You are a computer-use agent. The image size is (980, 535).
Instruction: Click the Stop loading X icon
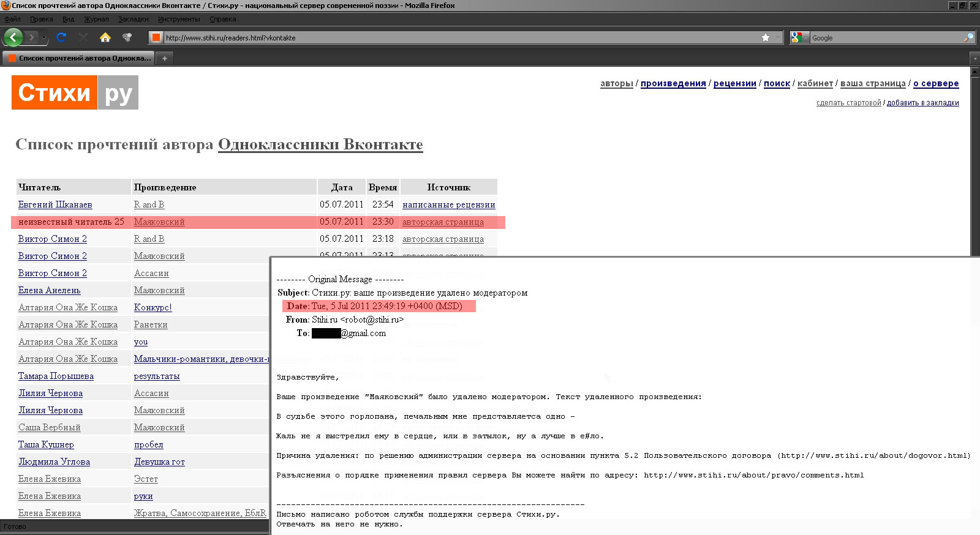[x=83, y=37]
